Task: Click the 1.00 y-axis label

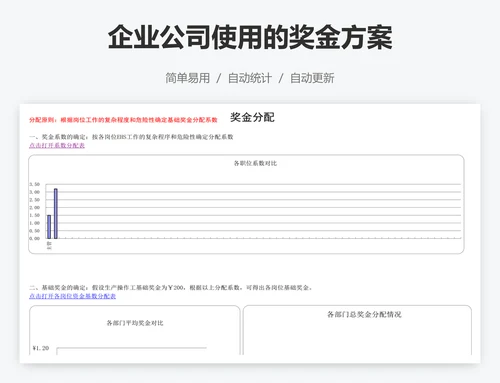Action: (x=34, y=223)
